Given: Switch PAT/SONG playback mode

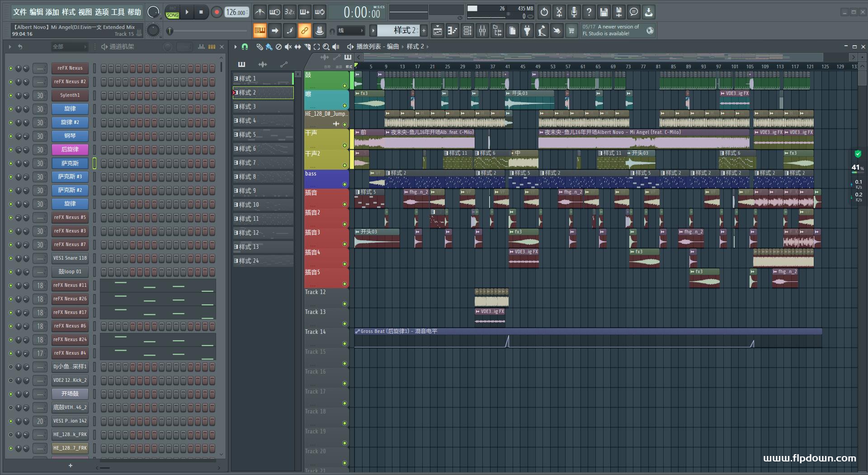Looking at the screenshot, I should click(172, 12).
